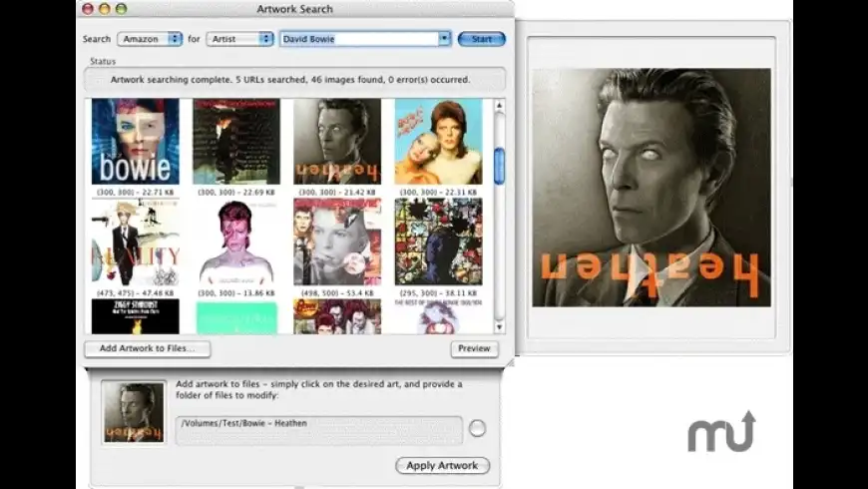Select the Ziggy Stardust black cover thumbnail
This screenshot has height=489, width=868.
point(136,316)
